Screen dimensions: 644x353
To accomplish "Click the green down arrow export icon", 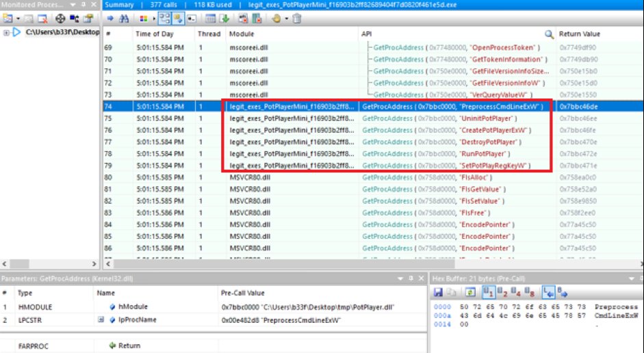I will click(224, 18).
